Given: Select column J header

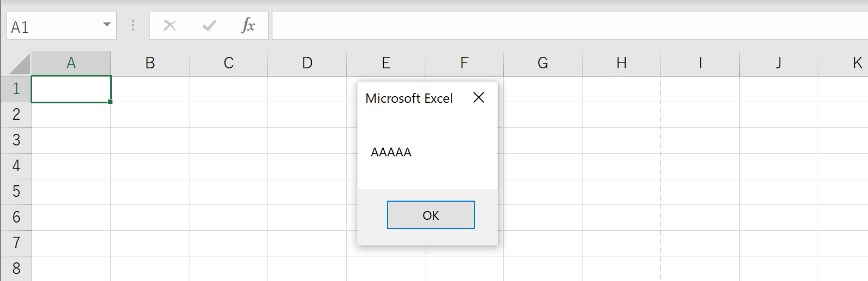Looking at the screenshot, I should pos(779,63).
